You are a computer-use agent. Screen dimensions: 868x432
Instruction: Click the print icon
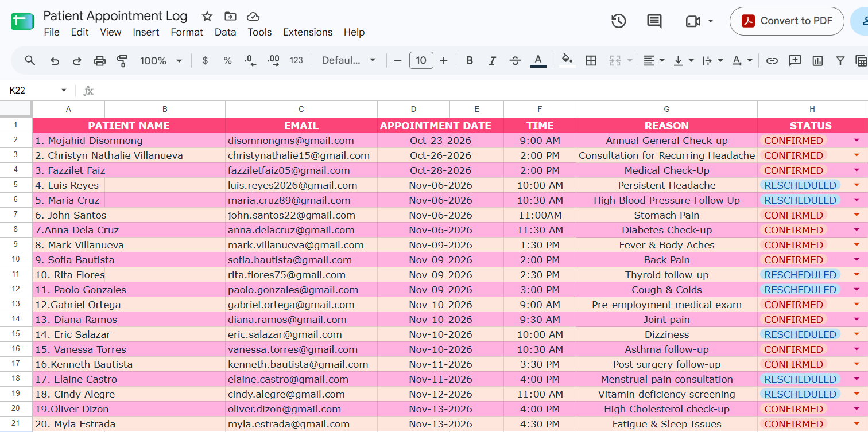click(x=100, y=60)
